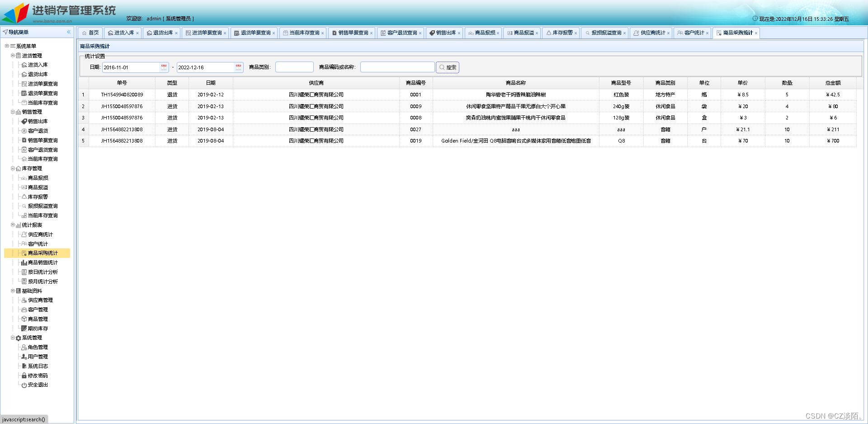Click 安全退出 power icon in sidebar

[24, 385]
